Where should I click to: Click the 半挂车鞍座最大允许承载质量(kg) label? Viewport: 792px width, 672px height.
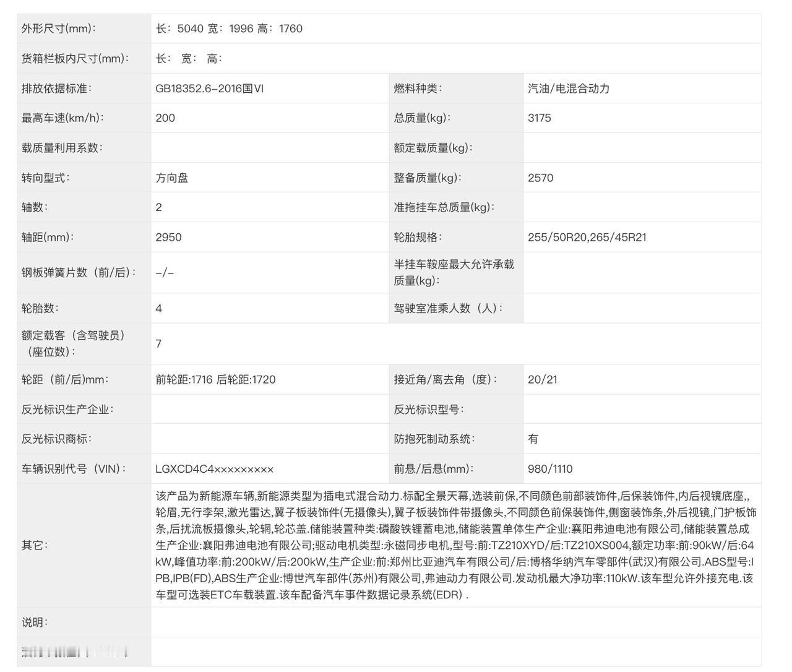tap(454, 272)
